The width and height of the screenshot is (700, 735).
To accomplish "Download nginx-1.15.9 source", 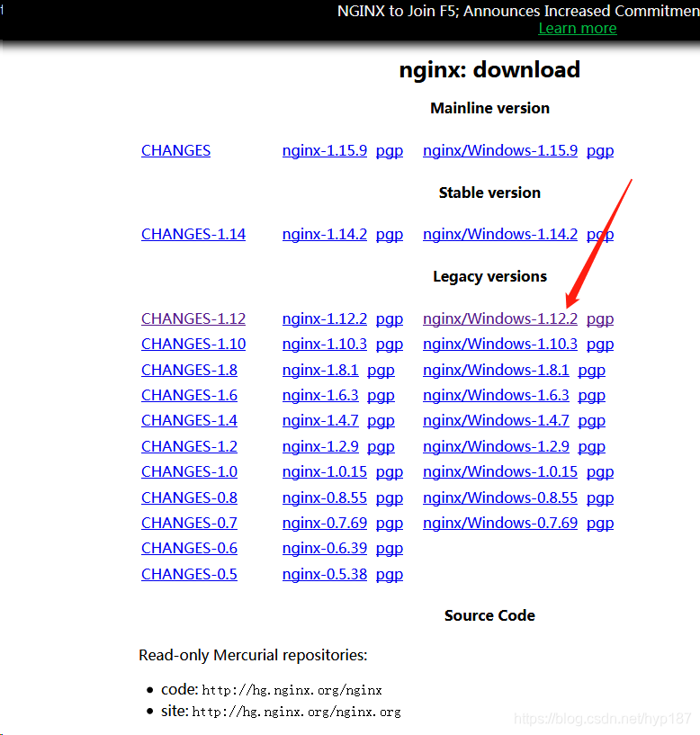I will tap(325, 150).
